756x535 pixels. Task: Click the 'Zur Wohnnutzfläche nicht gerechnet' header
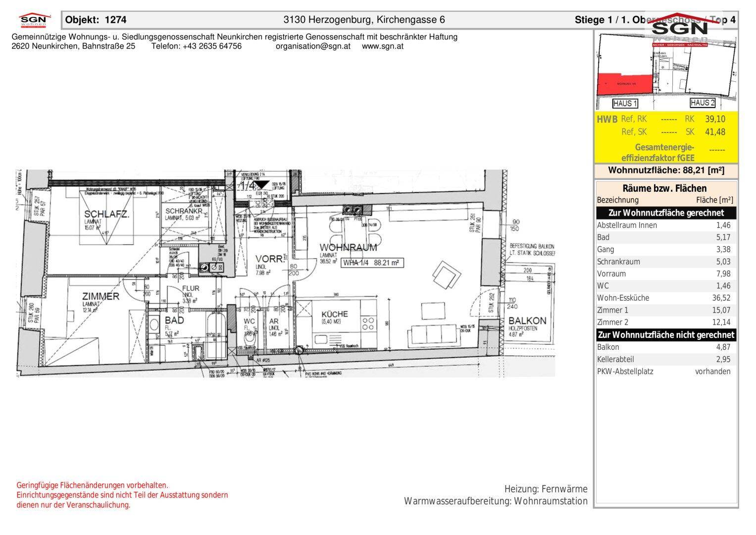point(666,335)
